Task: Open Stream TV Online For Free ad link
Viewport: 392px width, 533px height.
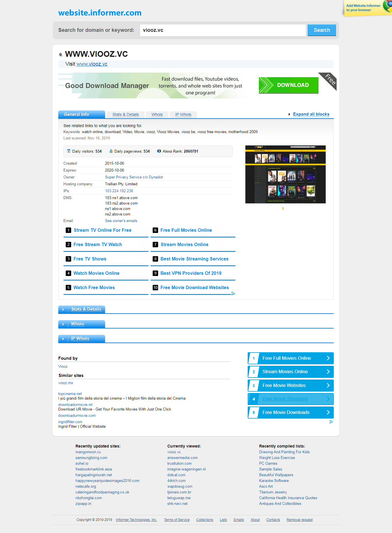Action: point(102,230)
